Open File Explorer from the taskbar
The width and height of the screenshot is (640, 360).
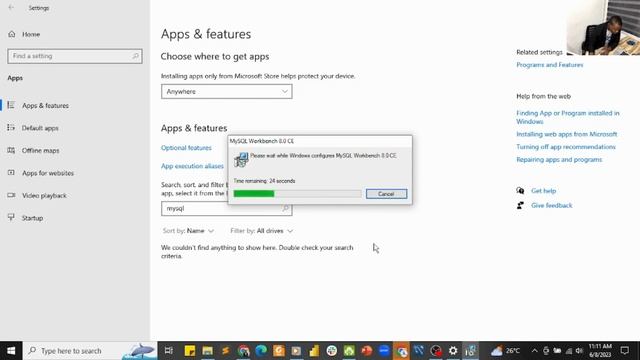click(207, 351)
